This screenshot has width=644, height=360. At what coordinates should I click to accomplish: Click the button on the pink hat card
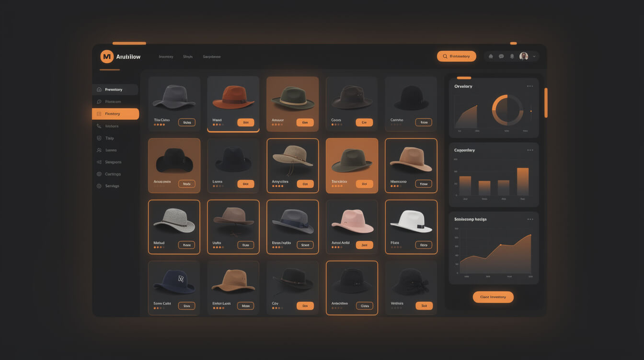tap(364, 245)
